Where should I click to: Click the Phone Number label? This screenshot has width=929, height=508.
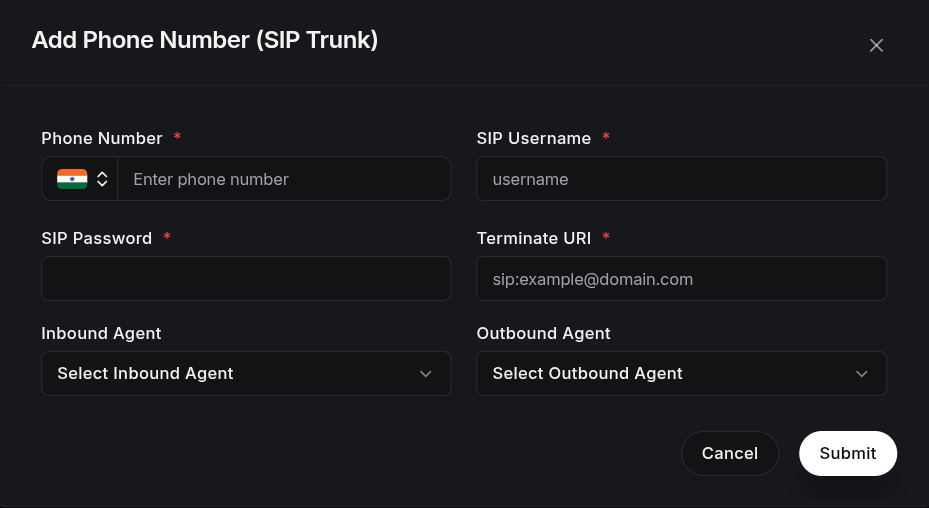click(102, 139)
